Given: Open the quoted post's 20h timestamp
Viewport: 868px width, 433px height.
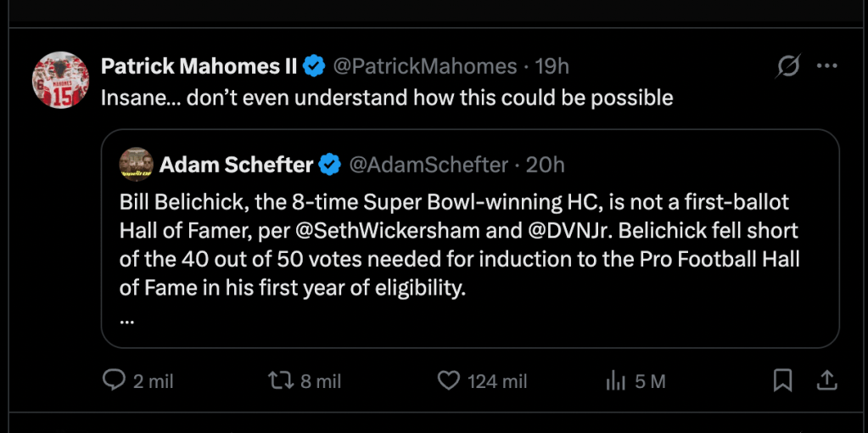Looking at the screenshot, I should click(x=546, y=164).
